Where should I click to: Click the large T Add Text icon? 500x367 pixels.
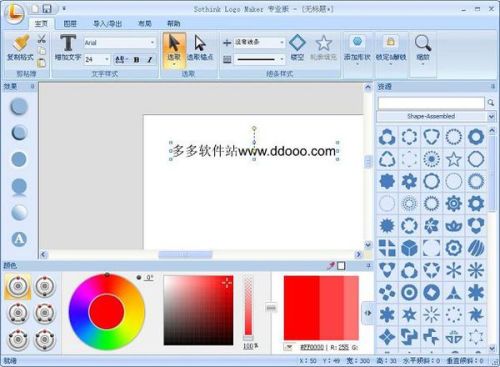(x=68, y=43)
